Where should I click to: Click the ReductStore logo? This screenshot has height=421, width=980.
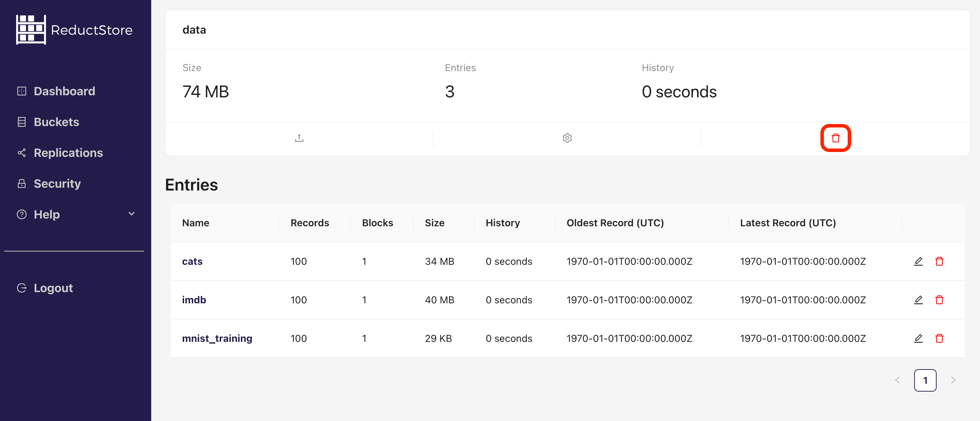click(74, 30)
